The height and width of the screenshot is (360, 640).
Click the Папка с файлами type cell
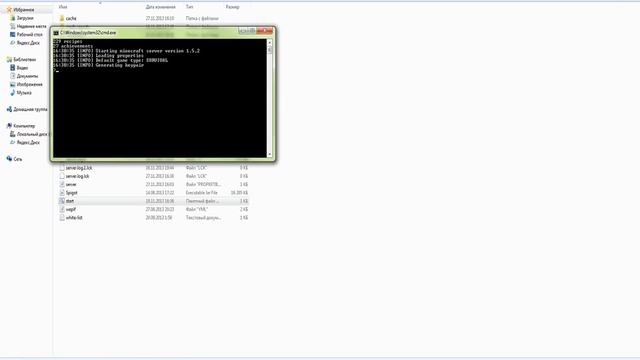[x=202, y=18]
